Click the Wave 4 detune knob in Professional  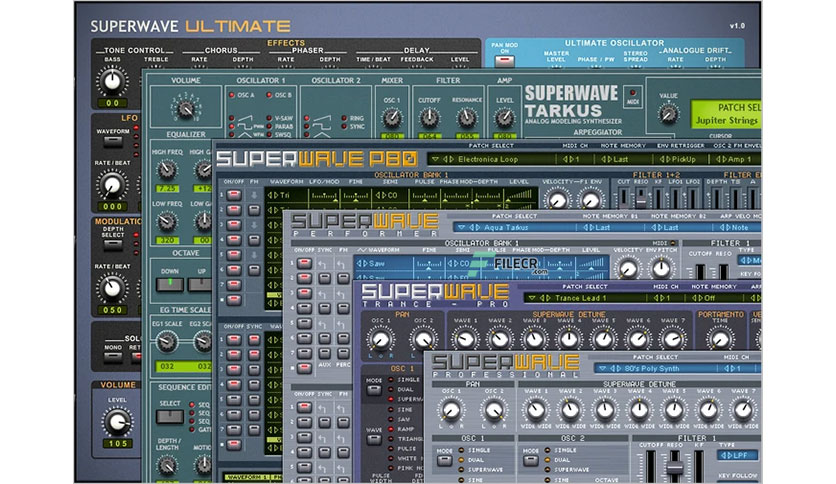point(639,410)
